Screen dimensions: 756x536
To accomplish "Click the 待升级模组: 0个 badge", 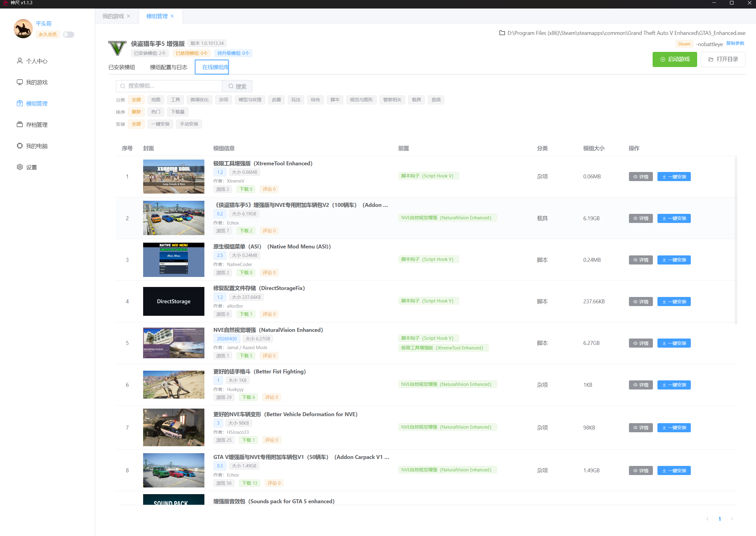I will click(233, 53).
